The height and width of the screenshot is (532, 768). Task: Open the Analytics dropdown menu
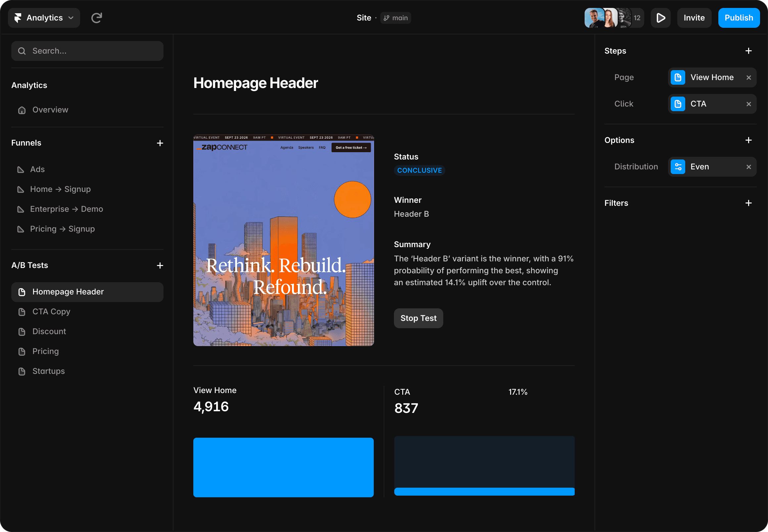[x=44, y=18]
